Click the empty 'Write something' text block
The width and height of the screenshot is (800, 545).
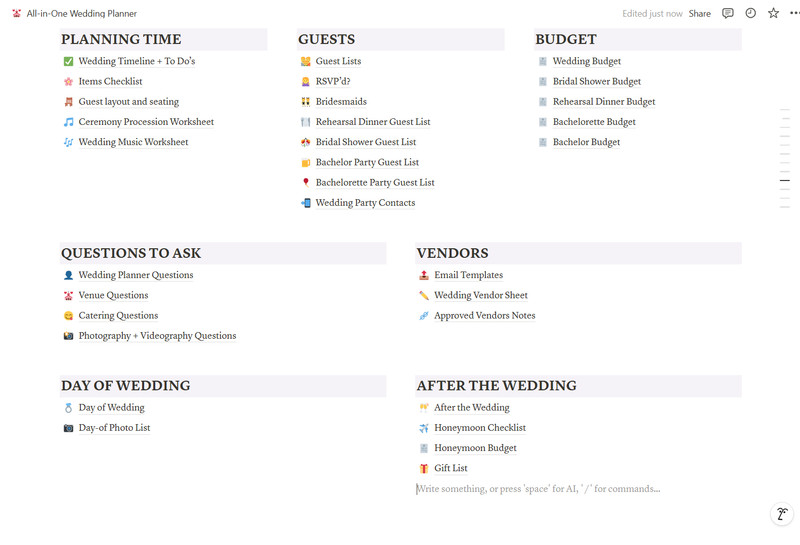tap(579, 489)
